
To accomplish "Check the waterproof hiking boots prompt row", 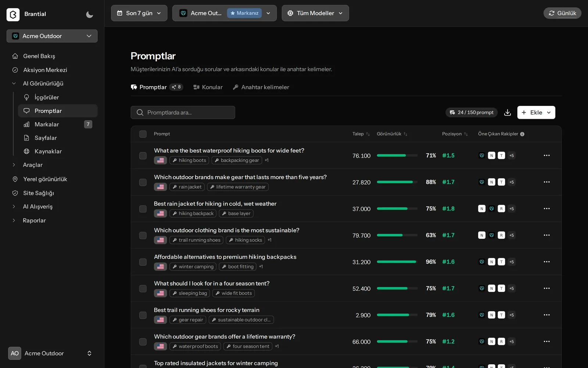I will (x=143, y=156).
